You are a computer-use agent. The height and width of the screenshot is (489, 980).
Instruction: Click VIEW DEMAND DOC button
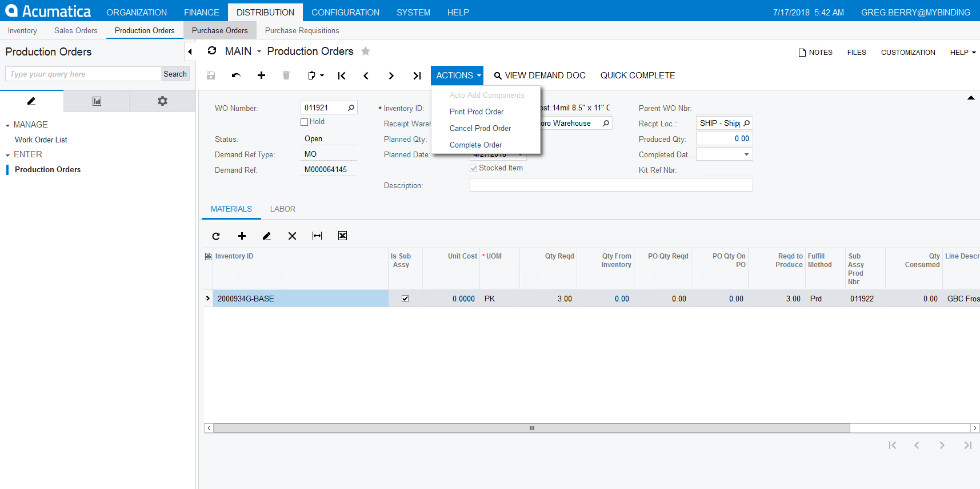(x=540, y=75)
